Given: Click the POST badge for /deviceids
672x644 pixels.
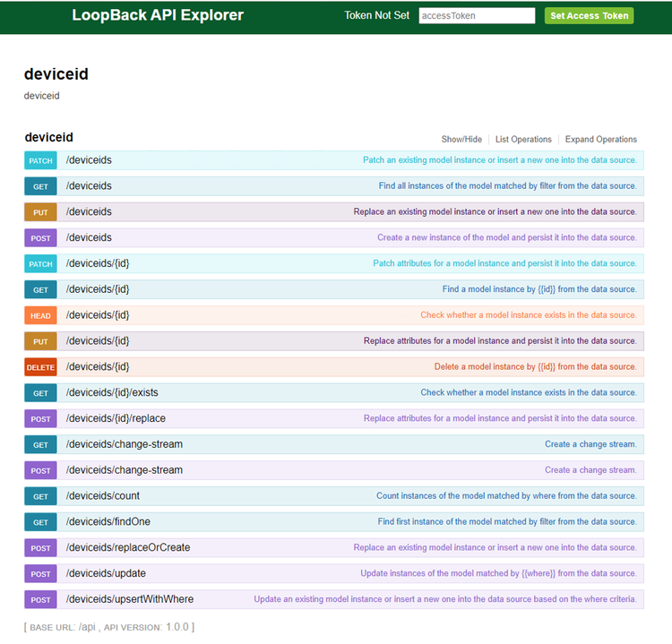Looking at the screenshot, I should [x=40, y=238].
